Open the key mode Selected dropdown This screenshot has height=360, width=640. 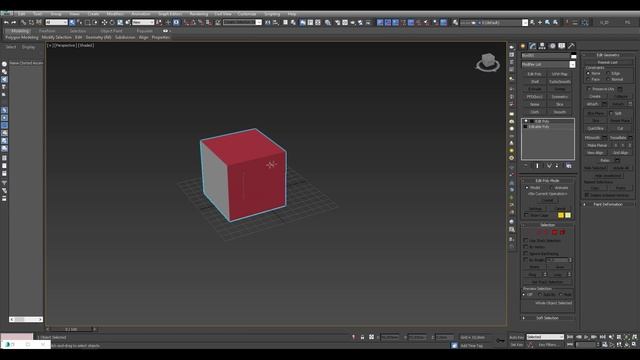pyautogui.click(x=545, y=337)
